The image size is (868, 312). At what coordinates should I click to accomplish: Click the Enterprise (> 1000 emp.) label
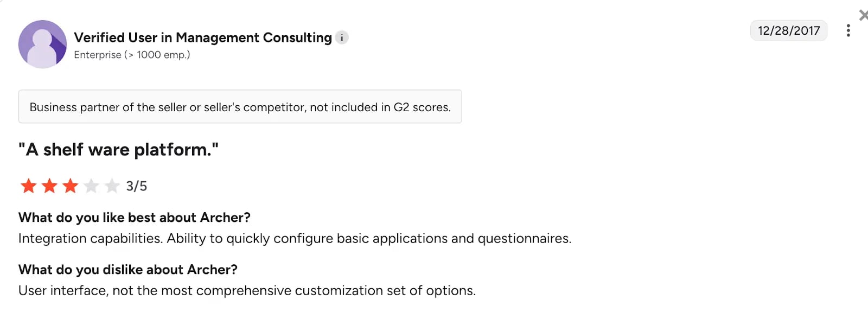pos(132,55)
